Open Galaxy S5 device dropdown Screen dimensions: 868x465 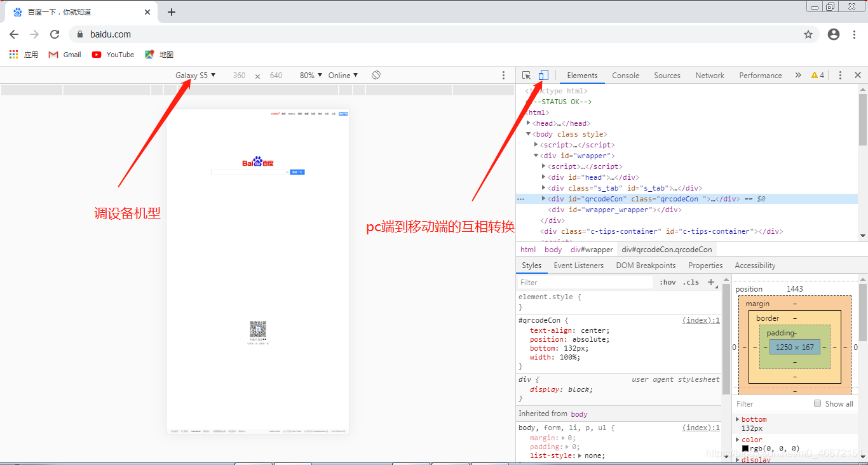(x=196, y=75)
